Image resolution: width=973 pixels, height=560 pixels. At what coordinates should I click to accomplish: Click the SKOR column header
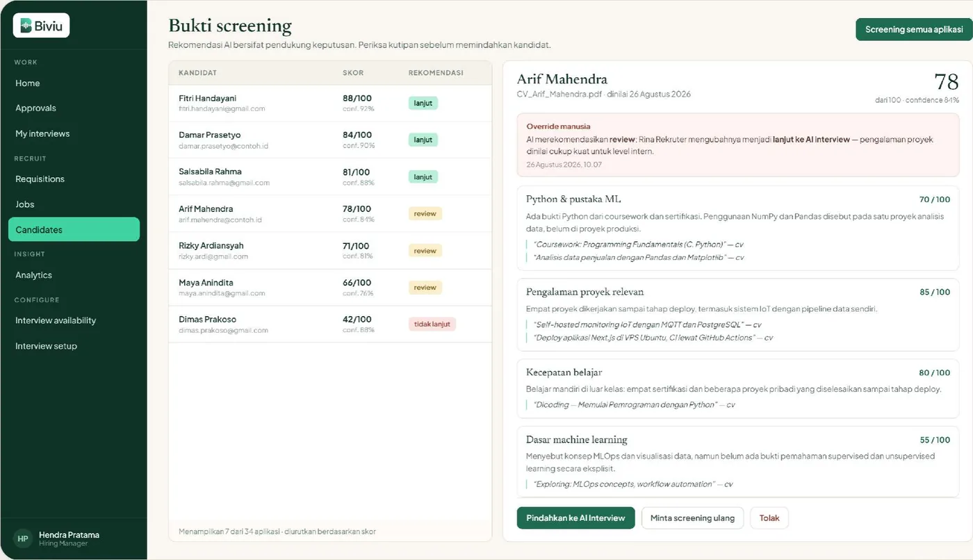point(353,73)
